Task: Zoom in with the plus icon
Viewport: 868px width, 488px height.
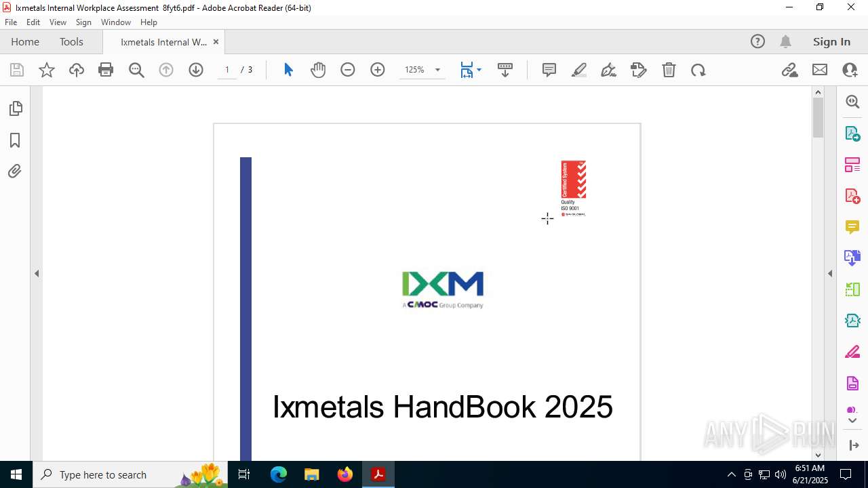Action: pos(378,70)
